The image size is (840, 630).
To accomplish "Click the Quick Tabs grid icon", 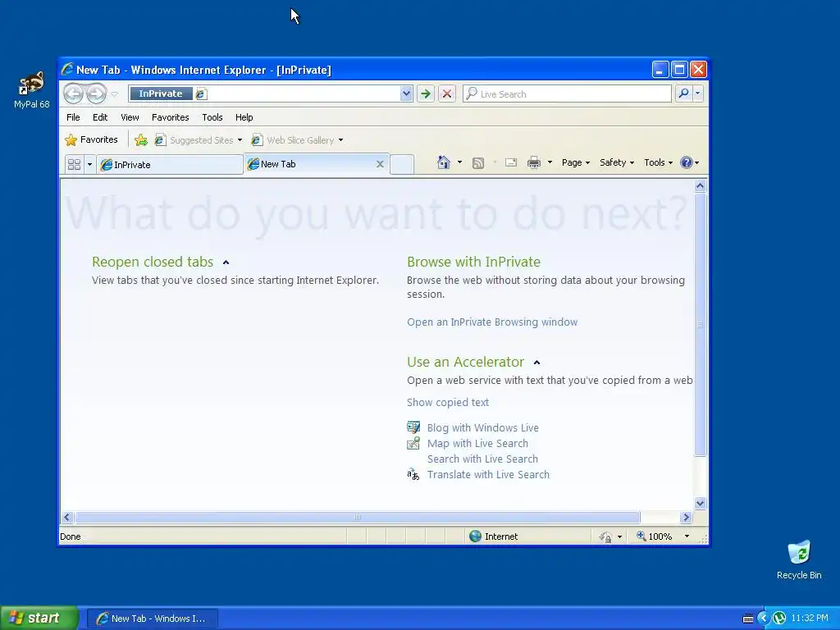I will [x=75, y=164].
